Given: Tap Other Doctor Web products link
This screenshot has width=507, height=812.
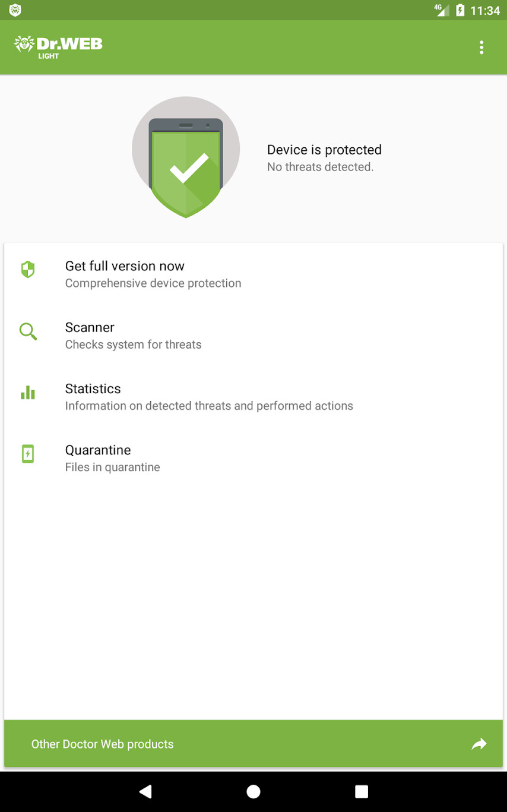Looking at the screenshot, I should click(x=102, y=744).
